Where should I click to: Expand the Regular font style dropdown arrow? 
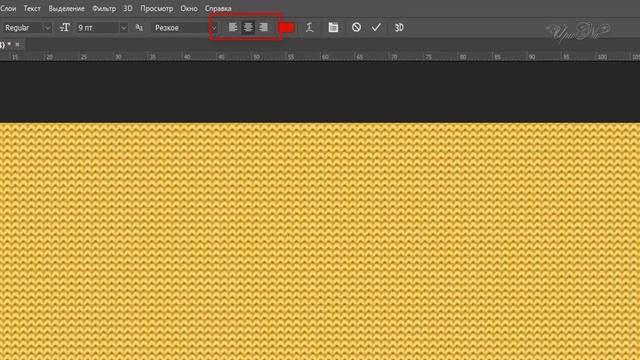[x=47, y=28]
